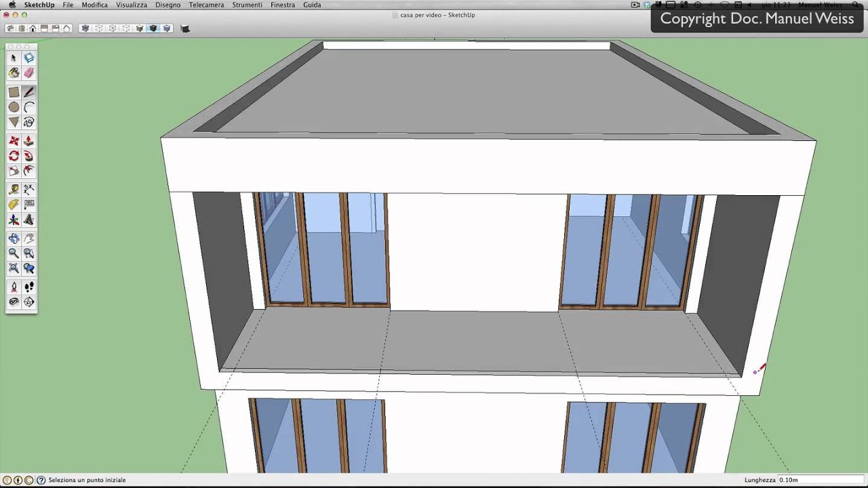Viewport: 868px width, 488px height.
Task: Select the Dimension tool
Action: pyautogui.click(x=28, y=190)
